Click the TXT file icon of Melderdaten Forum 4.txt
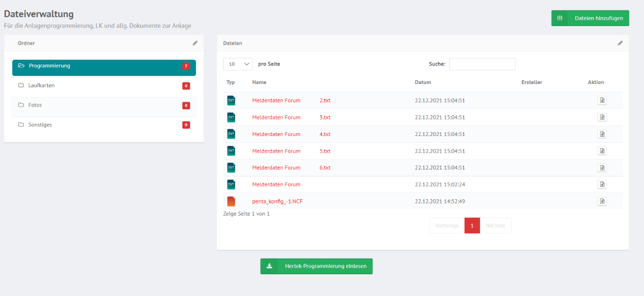The image size is (644, 296). pos(231,134)
